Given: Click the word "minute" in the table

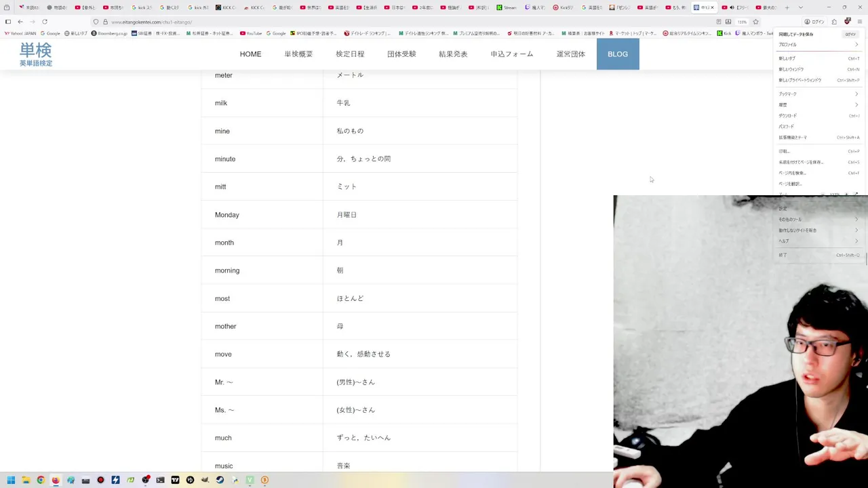Looking at the screenshot, I should 225,159.
